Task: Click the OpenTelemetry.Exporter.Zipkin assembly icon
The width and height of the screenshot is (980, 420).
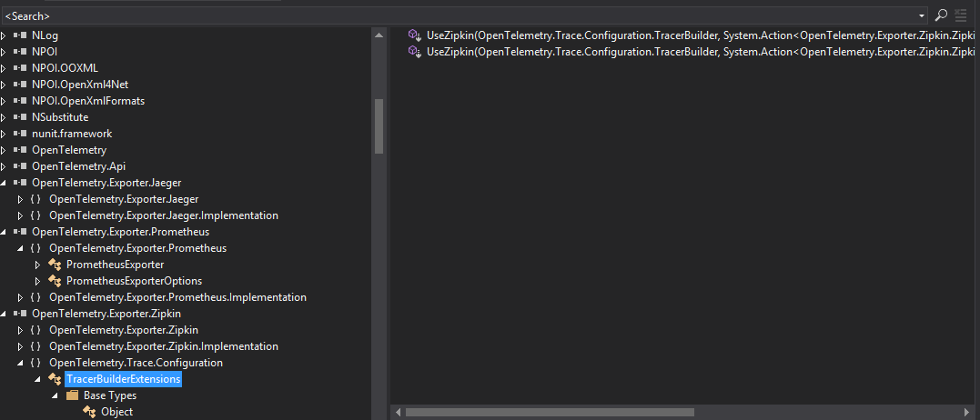Action: tap(21, 314)
